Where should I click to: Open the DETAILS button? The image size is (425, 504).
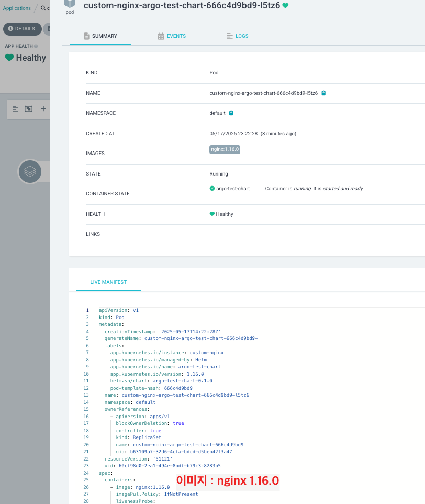coord(22,29)
